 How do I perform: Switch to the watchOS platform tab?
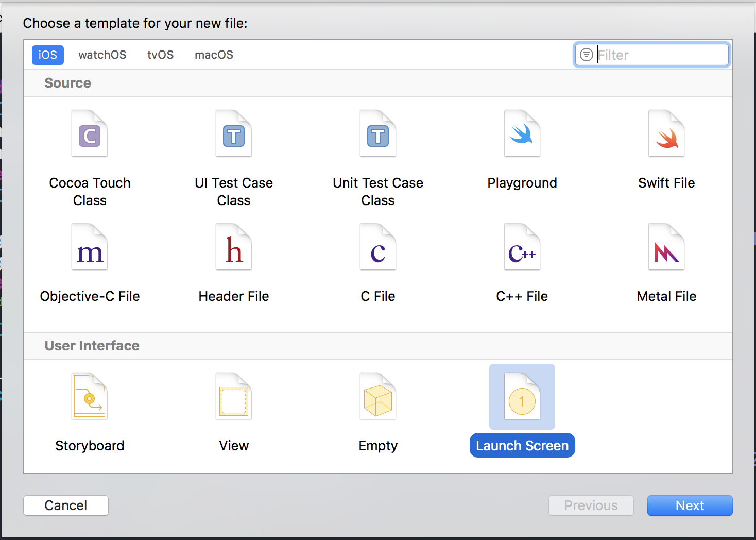[102, 55]
